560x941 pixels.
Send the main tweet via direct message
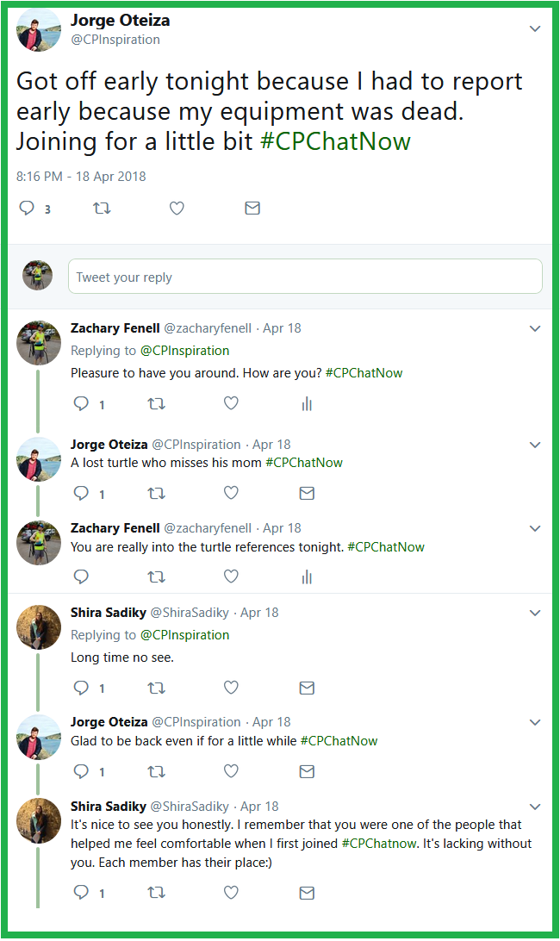coord(252,208)
